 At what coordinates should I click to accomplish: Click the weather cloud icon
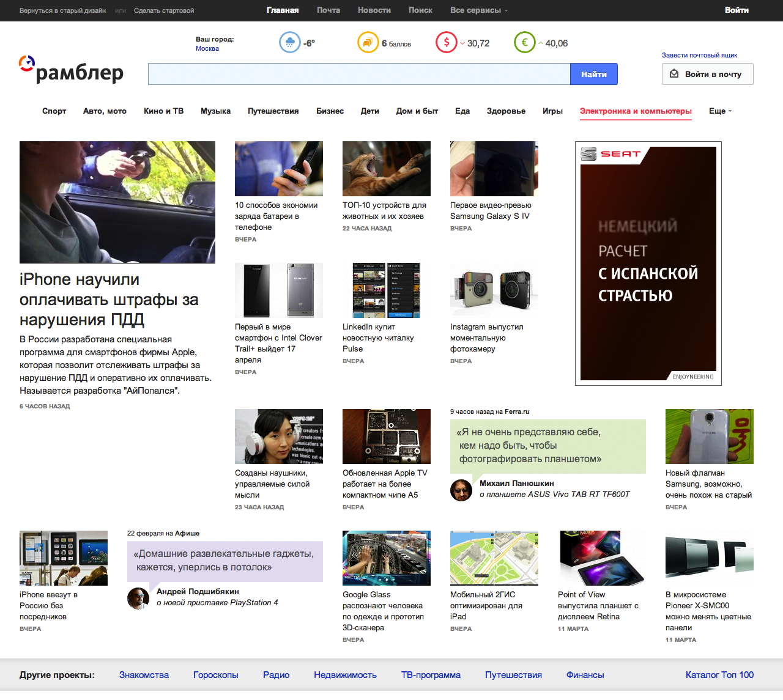289,43
